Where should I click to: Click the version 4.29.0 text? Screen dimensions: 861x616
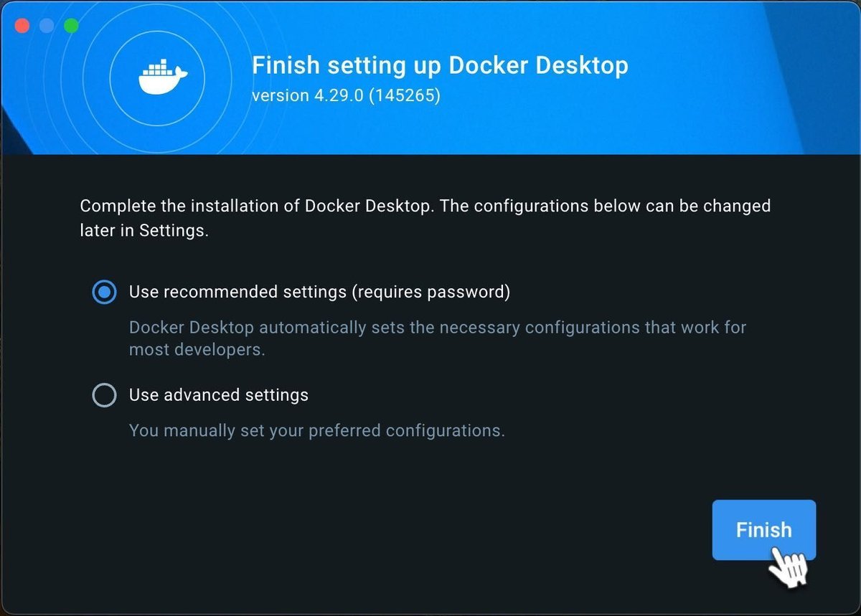309,95
